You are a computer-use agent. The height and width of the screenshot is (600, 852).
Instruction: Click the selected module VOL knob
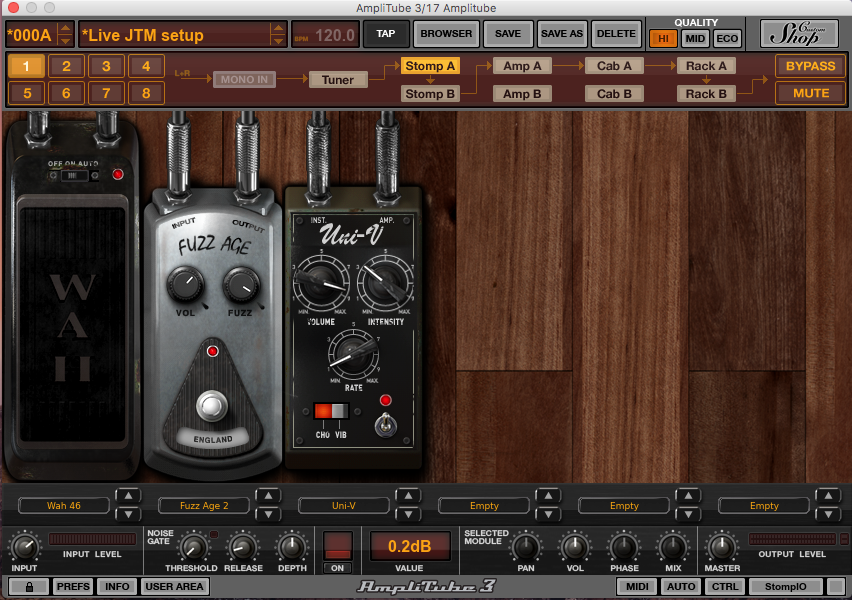point(575,547)
